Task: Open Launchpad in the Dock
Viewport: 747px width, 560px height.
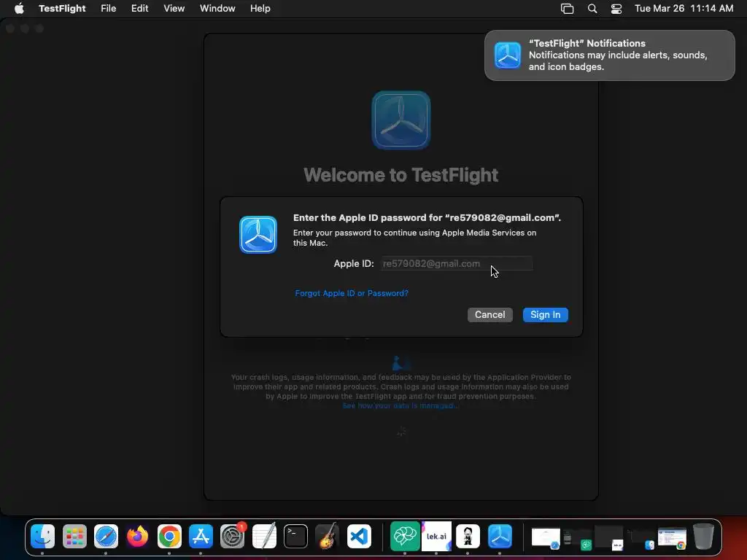Action: click(x=74, y=536)
